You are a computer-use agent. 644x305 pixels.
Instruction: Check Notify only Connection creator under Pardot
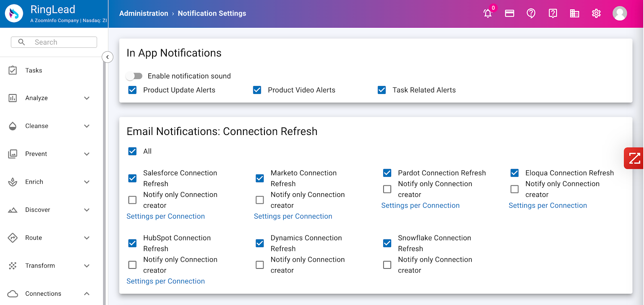click(x=387, y=189)
